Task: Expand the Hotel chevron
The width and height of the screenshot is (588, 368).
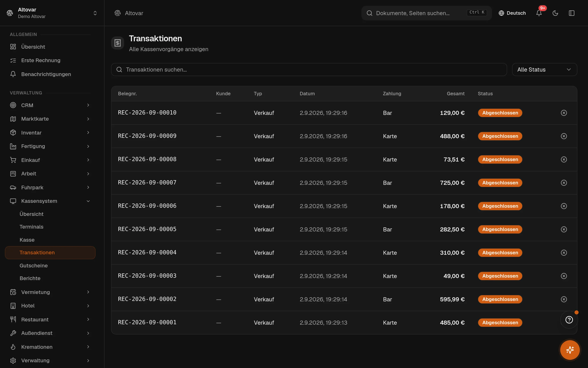Action: click(88, 306)
